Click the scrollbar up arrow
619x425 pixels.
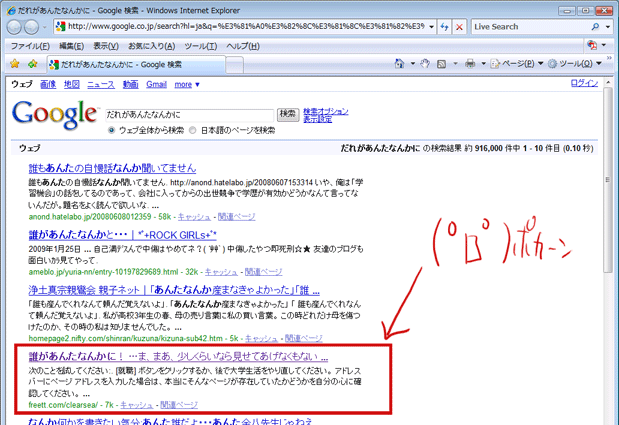(608, 82)
